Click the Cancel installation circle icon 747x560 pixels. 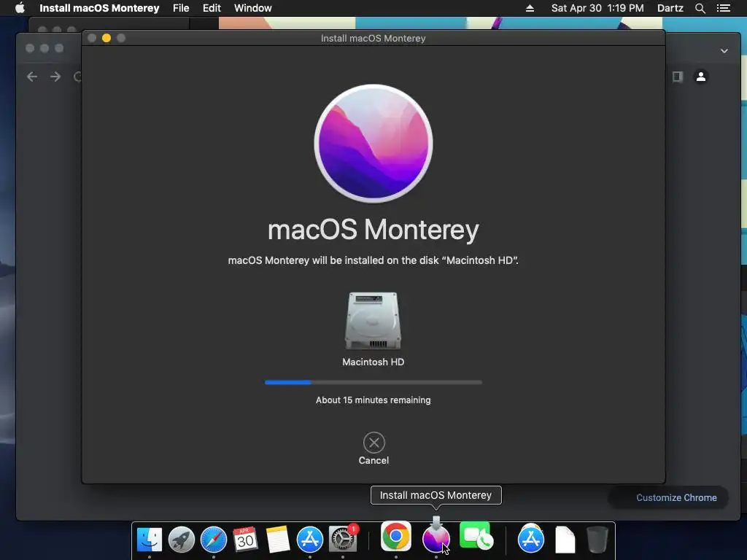374,443
